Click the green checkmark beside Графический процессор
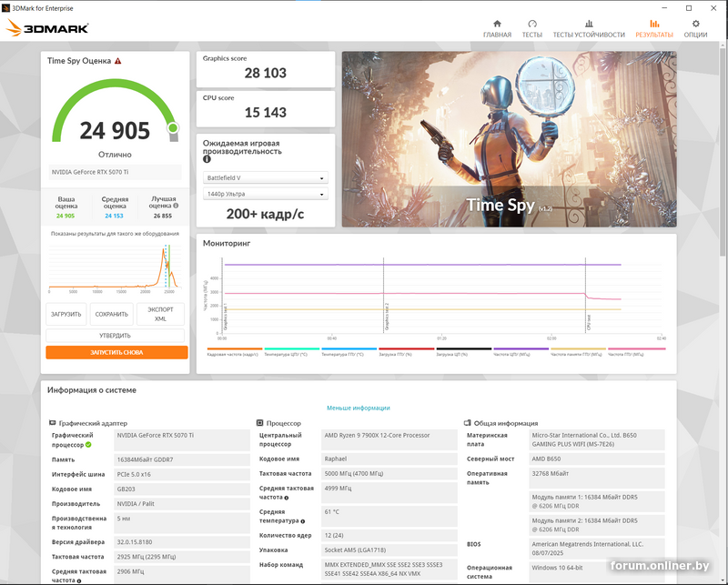Image resolution: width=728 pixels, height=585 pixels. click(88, 444)
